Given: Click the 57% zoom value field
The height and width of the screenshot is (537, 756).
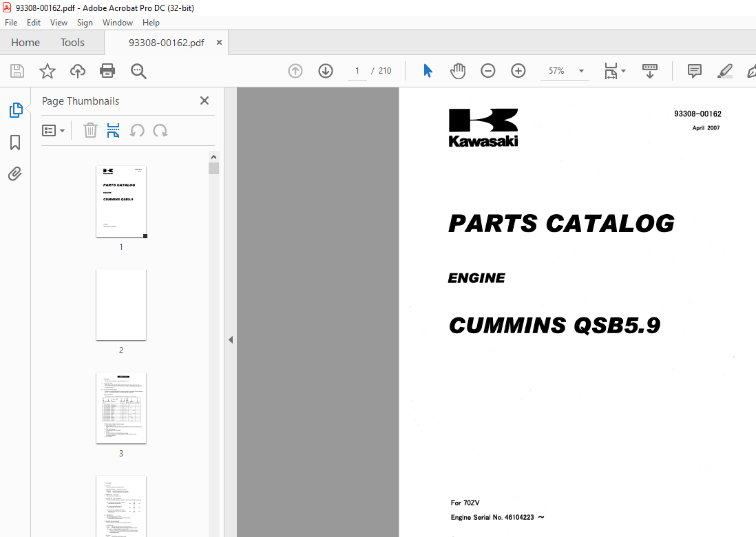Looking at the screenshot, I should pos(556,71).
